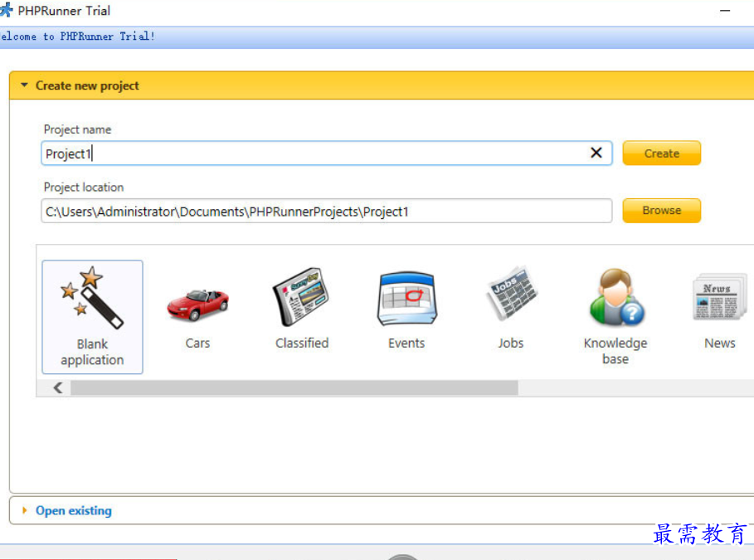The image size is (754, 560).
Task: Select the Knowledge base template
Action: click(x=616, y=296)
